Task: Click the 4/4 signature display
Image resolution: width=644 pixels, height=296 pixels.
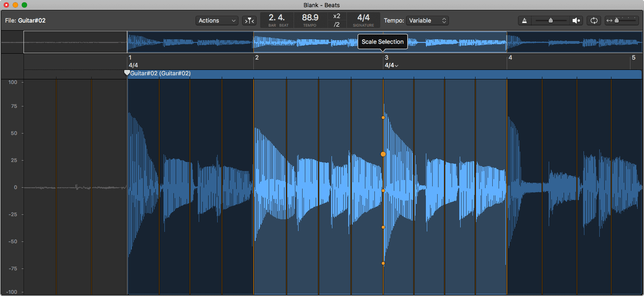Action: (x=363, y=18)
